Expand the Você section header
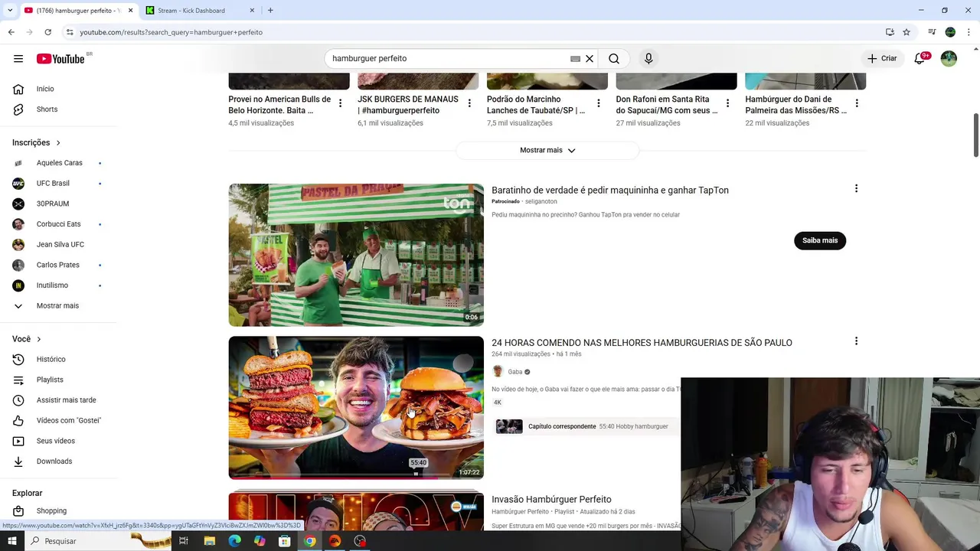This screenshot has height=551, width=980. (27, 339)
